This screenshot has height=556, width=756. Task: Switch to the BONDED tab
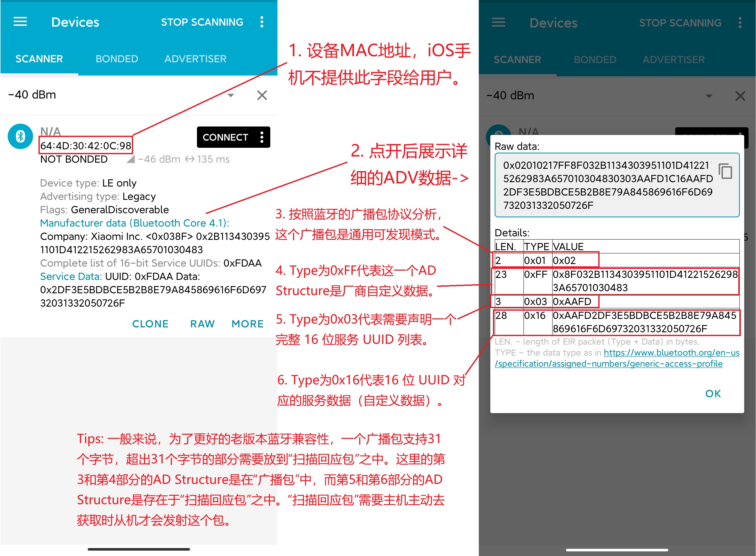117,59
